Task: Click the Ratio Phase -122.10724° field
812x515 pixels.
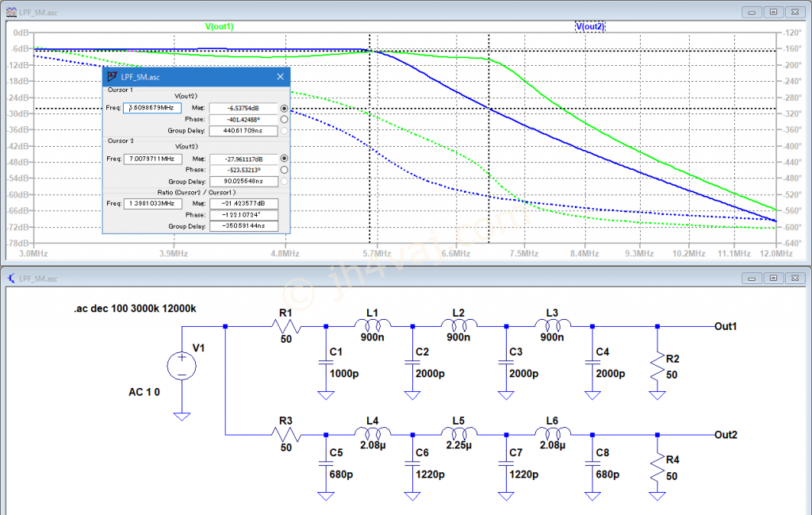Action: [x=243, y=215]
